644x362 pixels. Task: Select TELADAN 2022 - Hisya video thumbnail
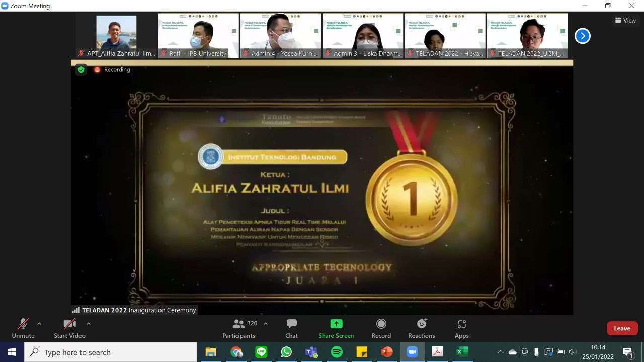[x=445, y=36]
